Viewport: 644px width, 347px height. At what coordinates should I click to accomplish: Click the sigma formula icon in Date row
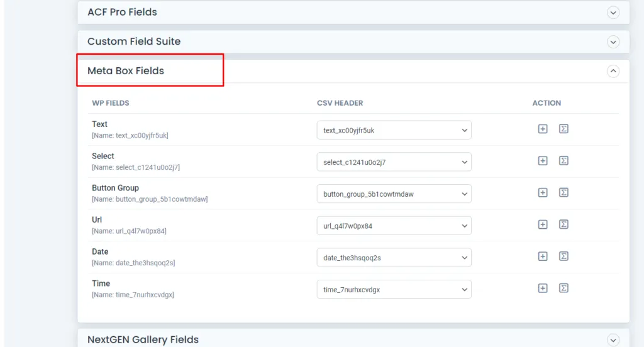(x=563, y=256)
